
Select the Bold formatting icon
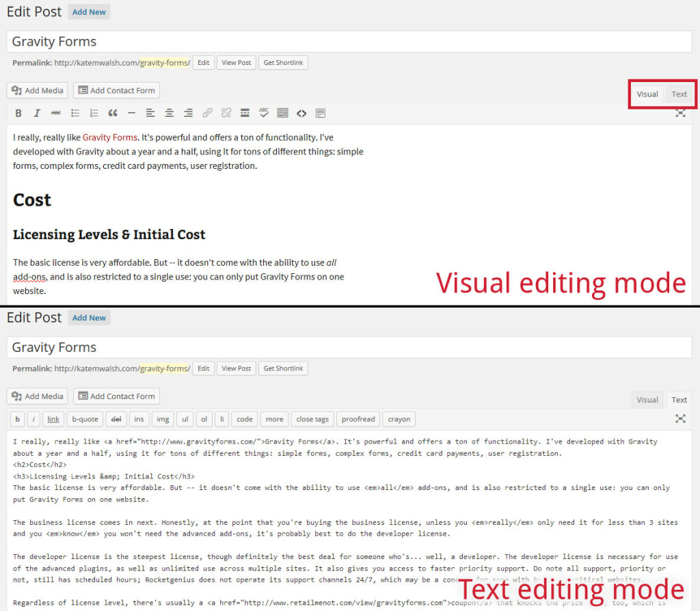click(18, 113)
